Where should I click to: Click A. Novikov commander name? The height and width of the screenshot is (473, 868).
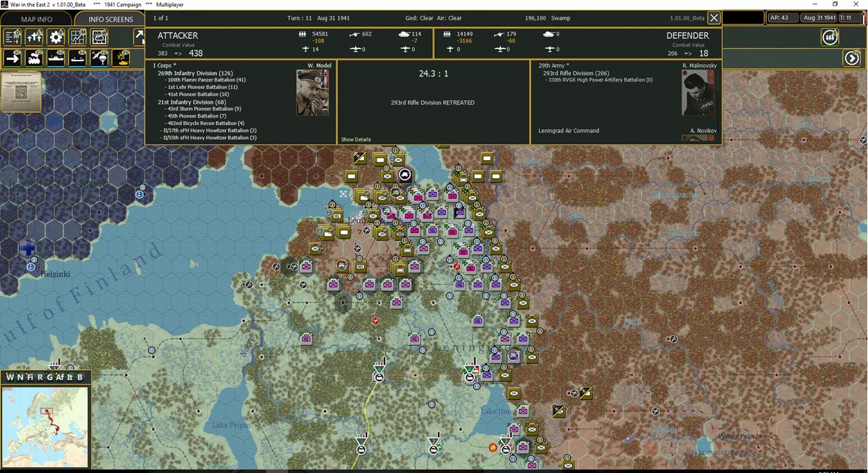pyautogui.click(x=702, y=131)
